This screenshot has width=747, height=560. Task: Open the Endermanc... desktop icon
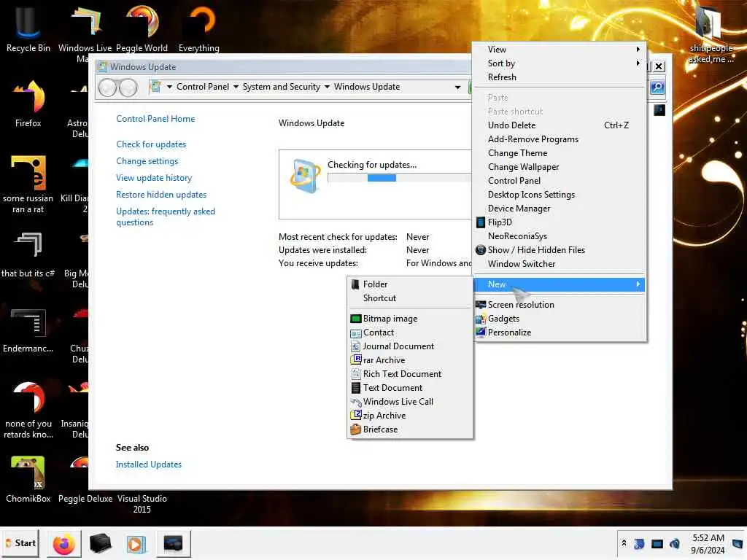click(28, 330)
